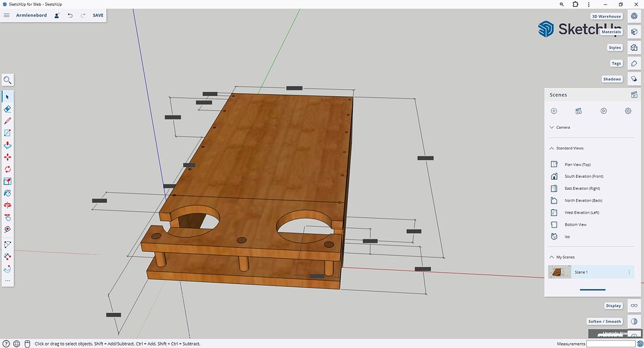The width and height of the screenshot is (644, 348).
Task: Open the Materials panel
Action: [634, 31]
